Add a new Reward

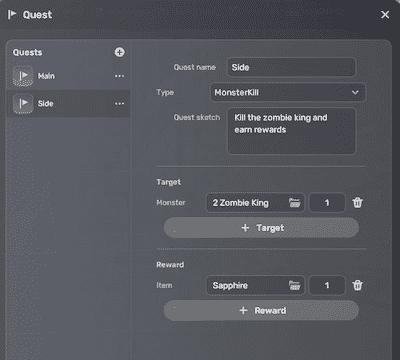click(261, 311)
